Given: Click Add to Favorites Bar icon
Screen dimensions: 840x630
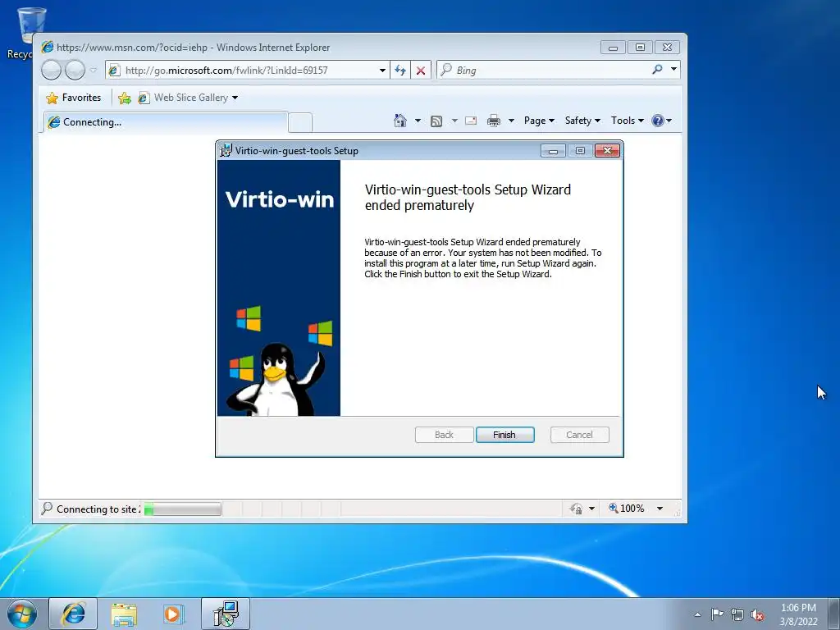Looking at the screenshot, I should 125,98.
